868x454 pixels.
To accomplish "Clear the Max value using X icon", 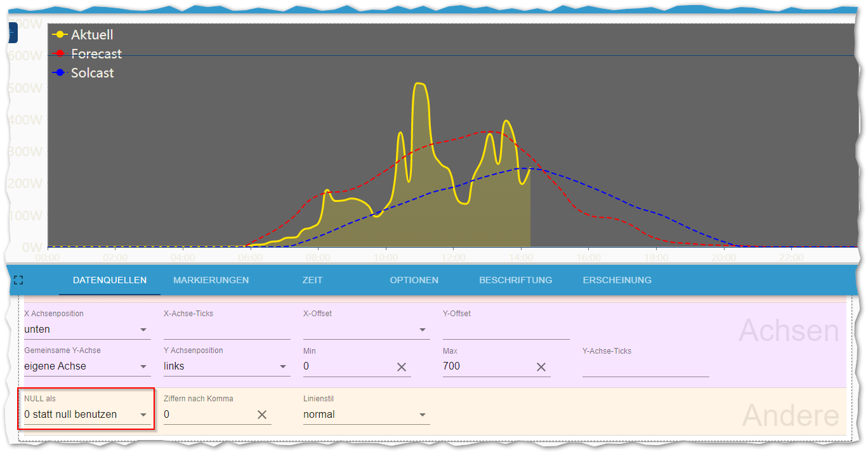I will click(541, 367).
